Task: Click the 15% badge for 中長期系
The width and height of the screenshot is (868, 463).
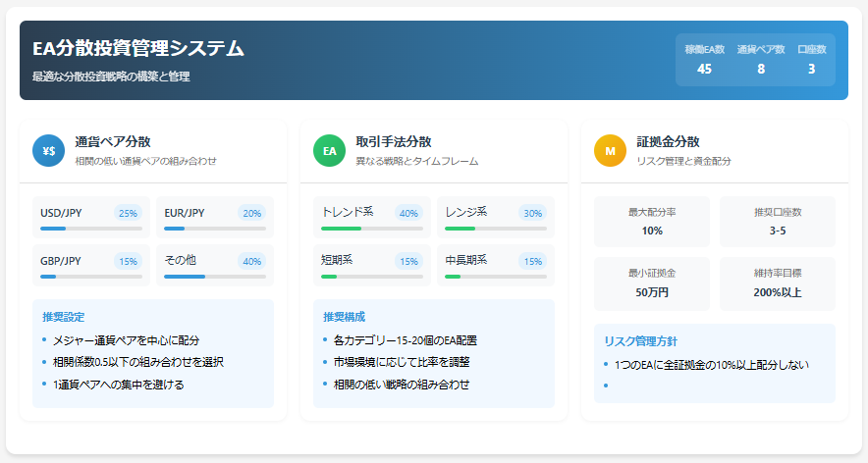Action: [x=532, y=261]
